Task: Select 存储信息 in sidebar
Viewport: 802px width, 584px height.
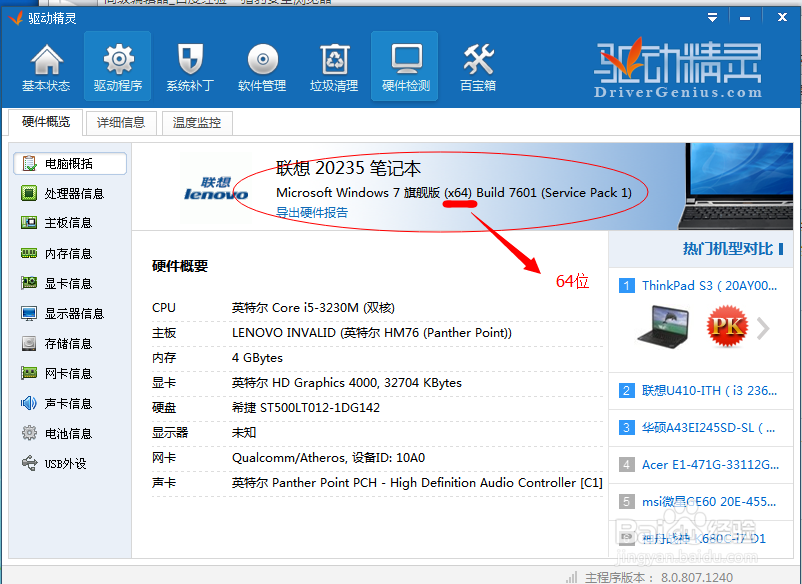Action: 70,344
